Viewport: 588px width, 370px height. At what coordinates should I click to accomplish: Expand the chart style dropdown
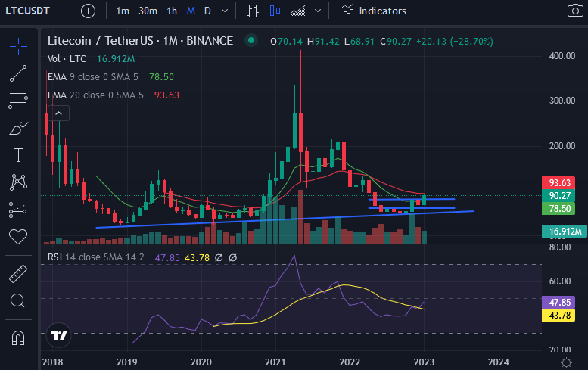(318, 11)
